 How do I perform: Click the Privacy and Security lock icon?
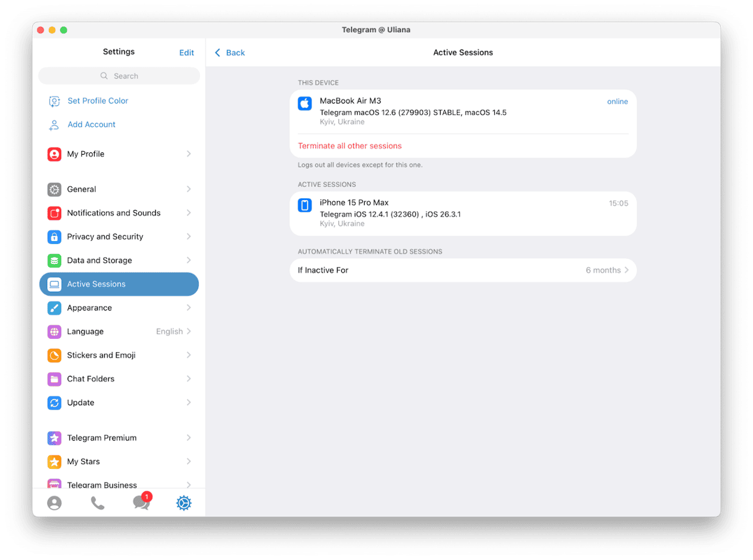click(54, 236)
